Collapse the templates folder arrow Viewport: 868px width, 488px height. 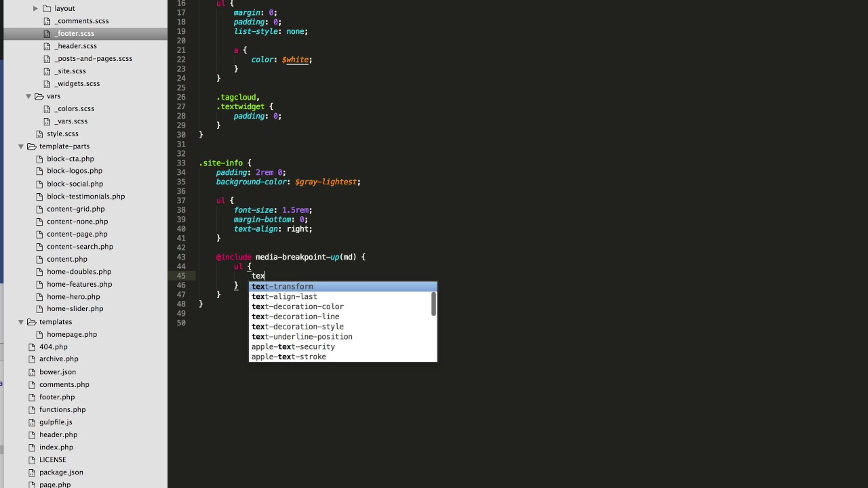[x=21, y=322]
